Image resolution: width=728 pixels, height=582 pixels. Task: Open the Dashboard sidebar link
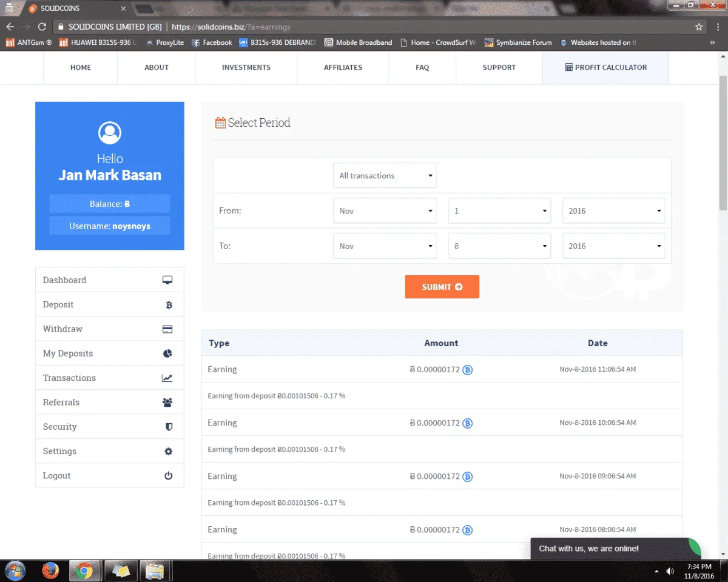pos(110,280)
